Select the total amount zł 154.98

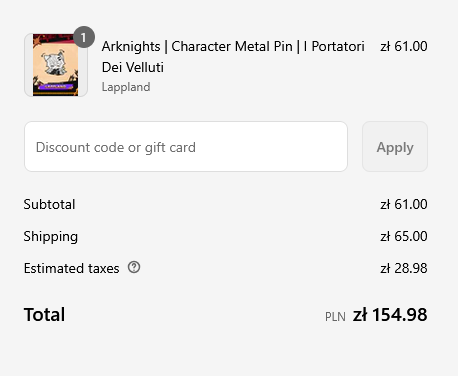[390, 315]
